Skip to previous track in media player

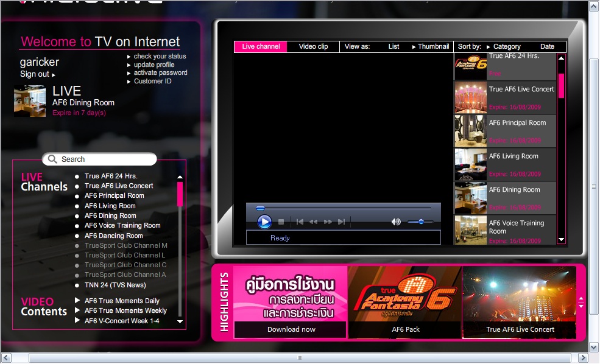click(x=300, y=222)
